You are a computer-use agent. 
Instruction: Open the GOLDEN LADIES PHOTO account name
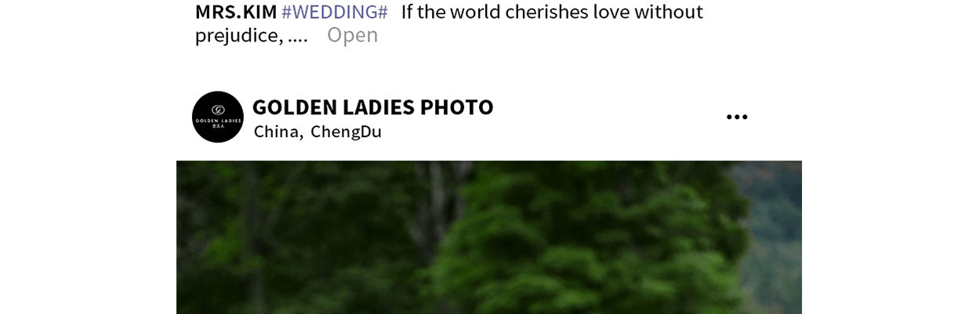point(373,106)
